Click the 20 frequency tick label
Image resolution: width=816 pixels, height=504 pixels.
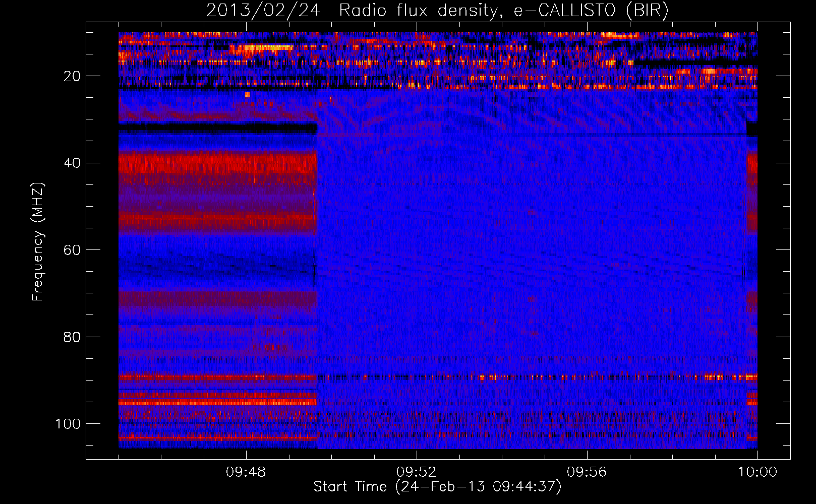72,76
